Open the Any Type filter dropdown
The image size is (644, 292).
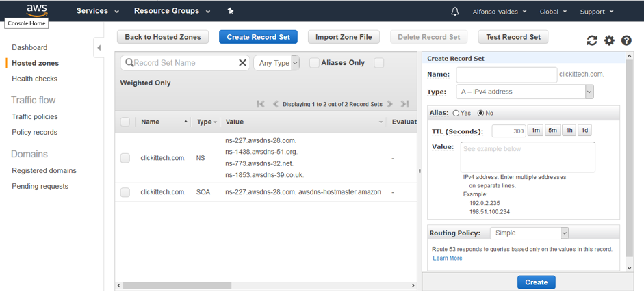tap(276, 63)
